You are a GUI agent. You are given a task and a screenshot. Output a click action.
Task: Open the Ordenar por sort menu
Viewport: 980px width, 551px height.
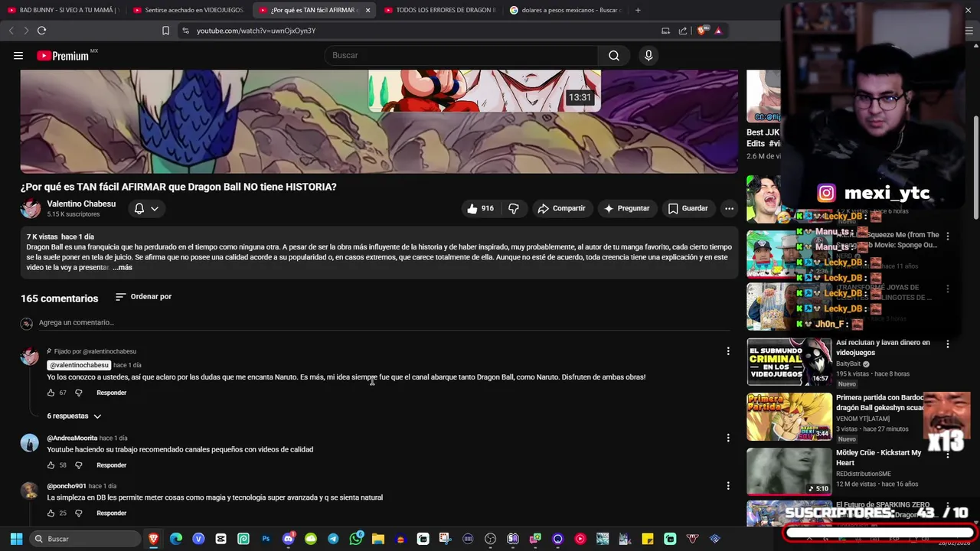click(143, 296)
